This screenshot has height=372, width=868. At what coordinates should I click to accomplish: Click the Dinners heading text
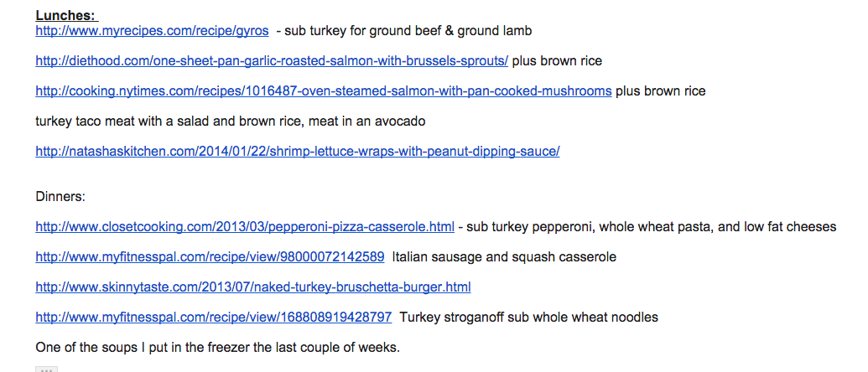tap(60, 197)
